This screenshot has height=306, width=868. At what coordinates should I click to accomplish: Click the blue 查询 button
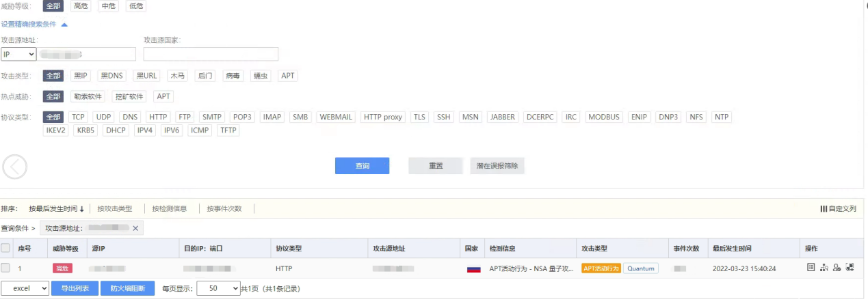362,166
